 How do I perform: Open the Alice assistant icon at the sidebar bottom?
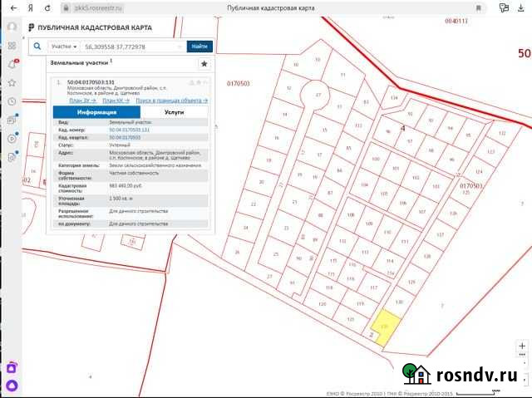click(x=12, y=386)
